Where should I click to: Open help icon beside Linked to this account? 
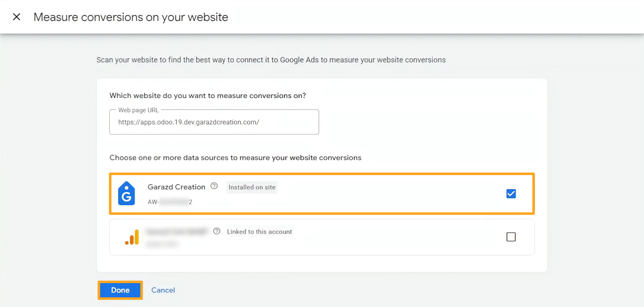[x=217, y=231]
